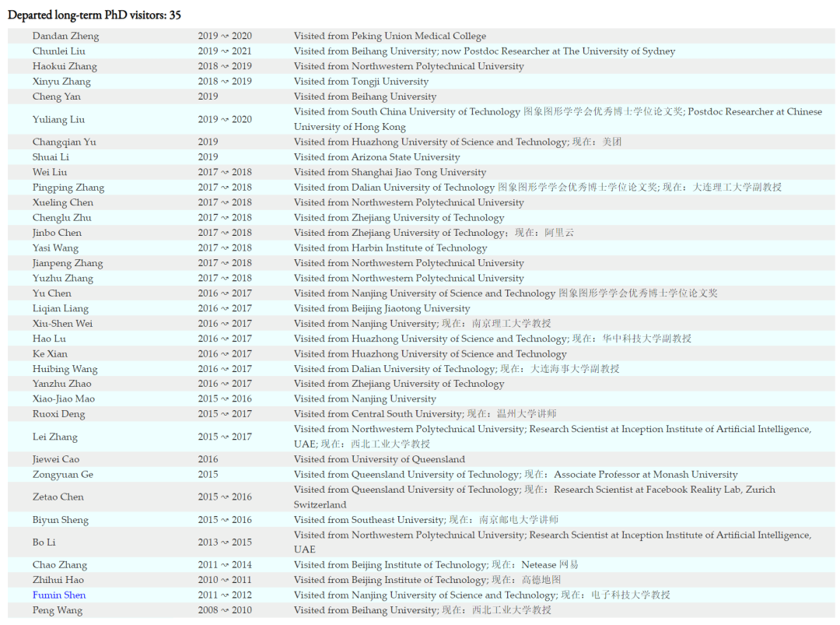Click the name Yasi Wang
840x625 pixels.
[x=55, y=248]
